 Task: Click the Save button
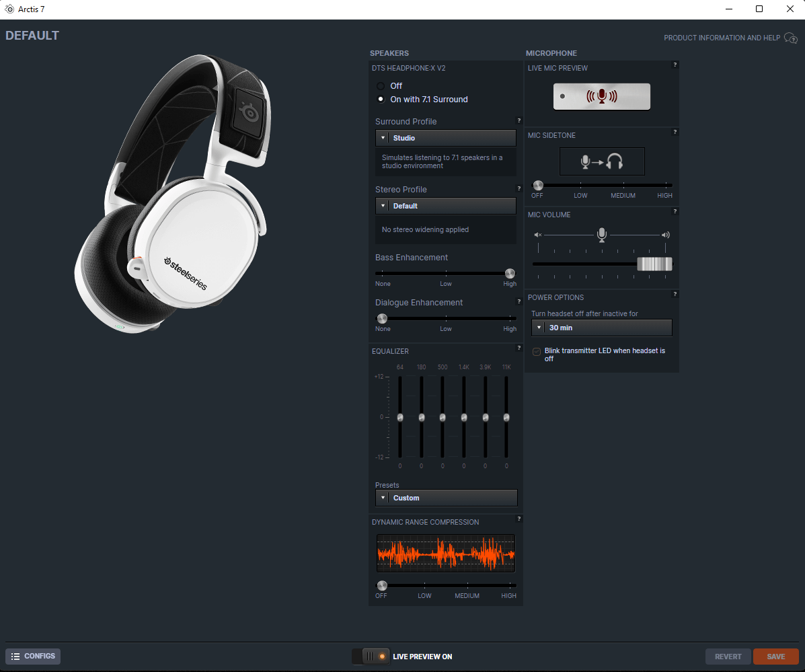[x=775, y=656]
